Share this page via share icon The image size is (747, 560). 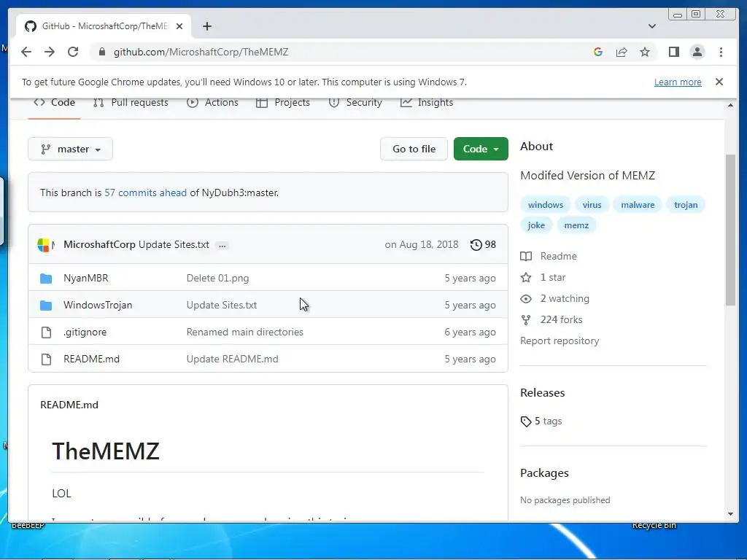(x=622, y=52)
